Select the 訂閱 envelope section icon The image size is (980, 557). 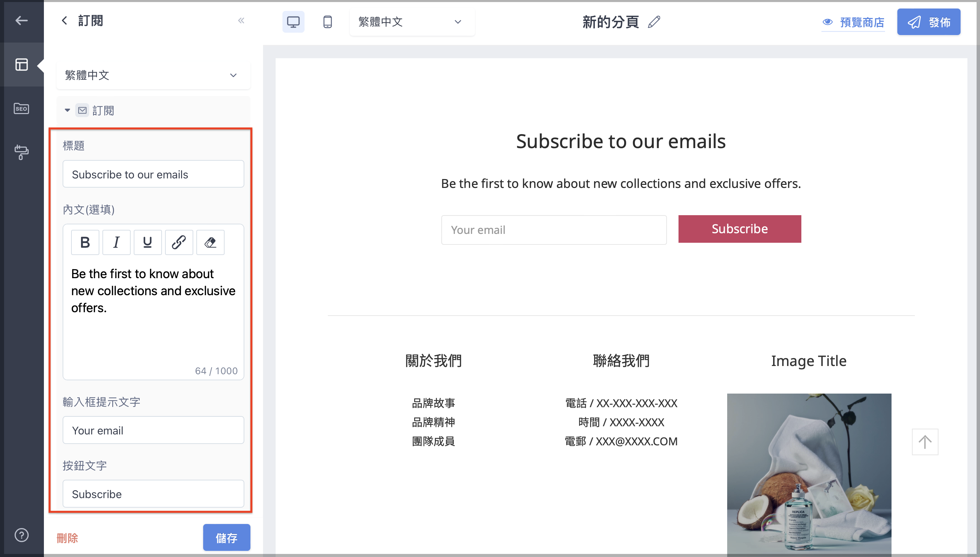pyautogui.click(x=82, y=110)
